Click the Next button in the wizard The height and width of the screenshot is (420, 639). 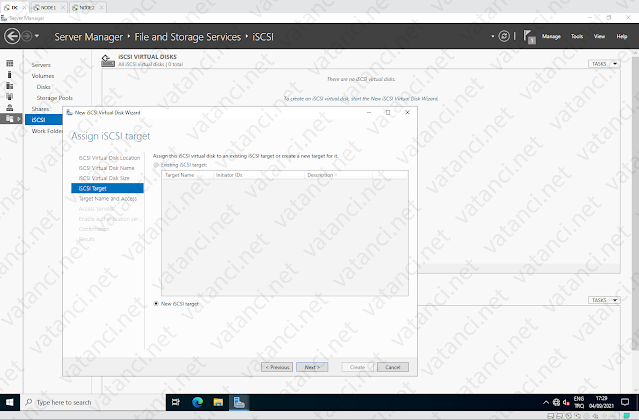pyautogui.click(x=312, y=367)
